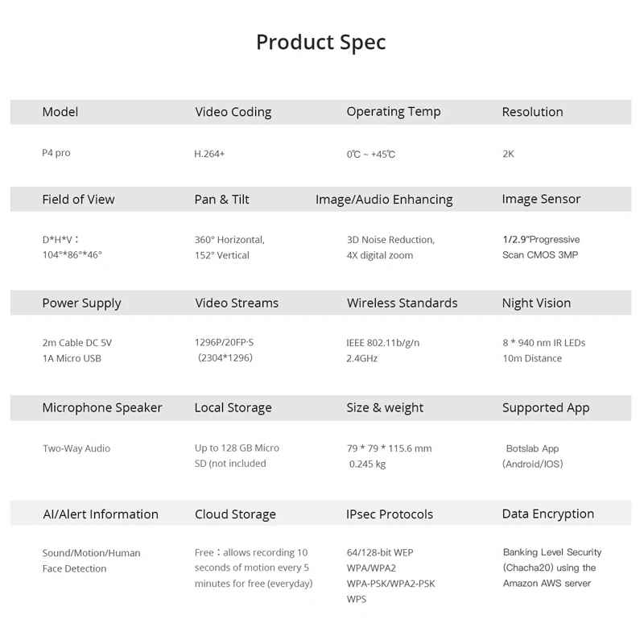The width and height of the screenshot is (644, 644).
Task: Click the Model header label
Action: (60, 112)
